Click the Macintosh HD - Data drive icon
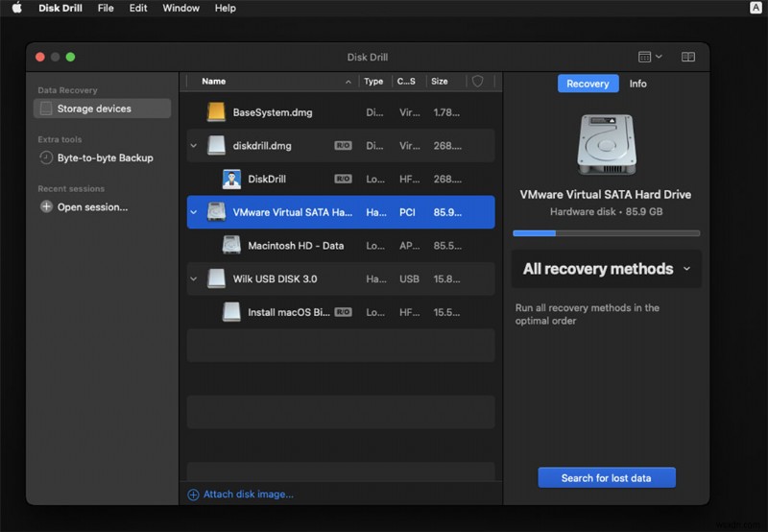Viewport: 768px width, 532px height. point(231,246)
